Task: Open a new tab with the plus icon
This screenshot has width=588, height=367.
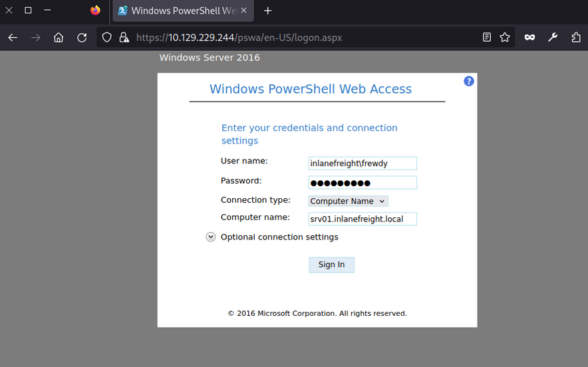Action: pos(268,11)
